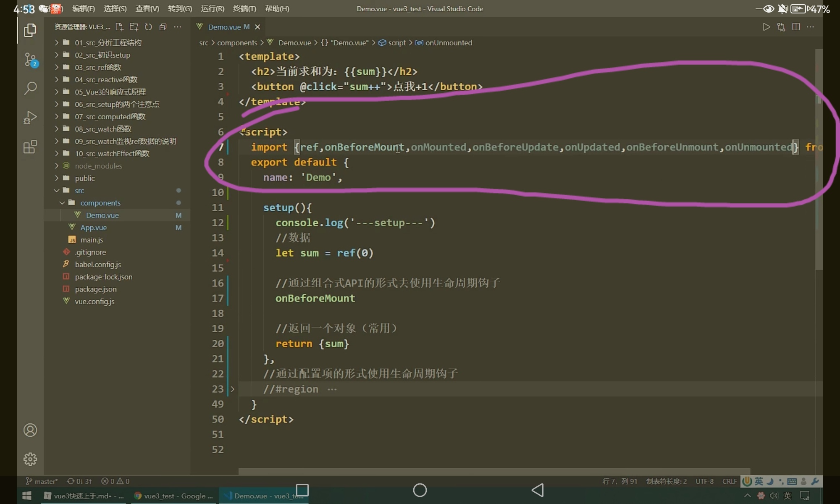
Task: Click the CRLF line ending selector
Action: coord(729,481)
